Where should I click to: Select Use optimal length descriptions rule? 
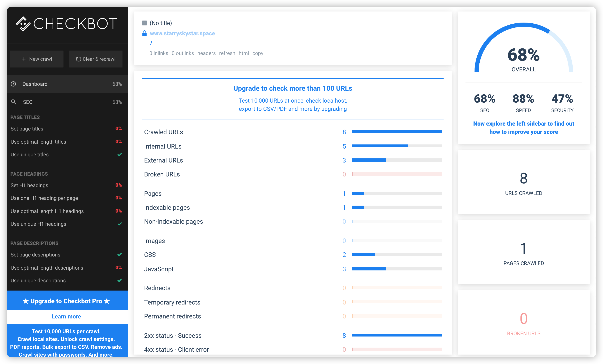[66, 268]
